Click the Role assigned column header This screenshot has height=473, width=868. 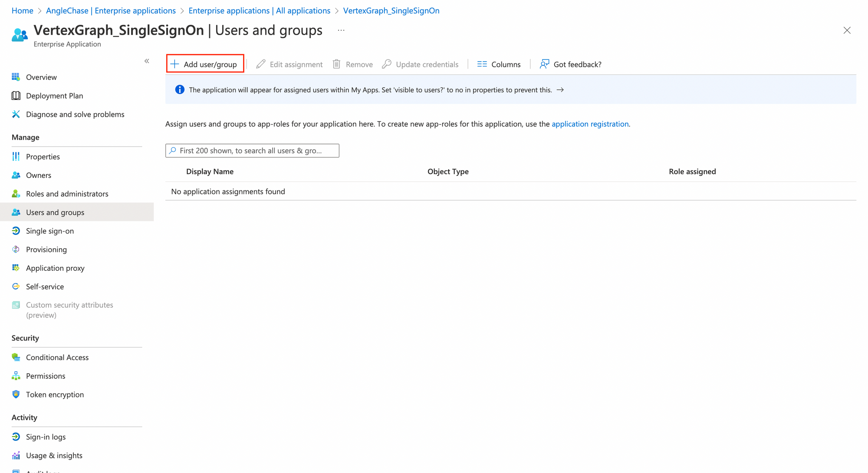[x=692, y=171]
